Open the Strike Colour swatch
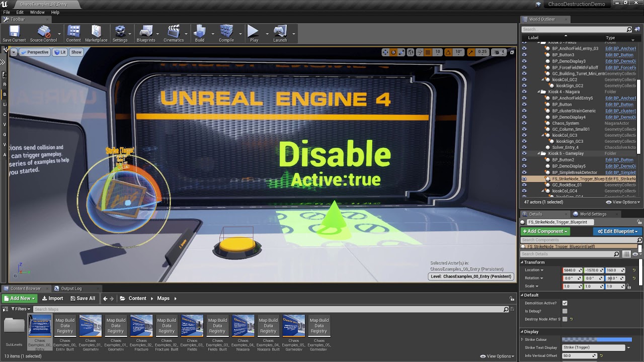Screen dimensions: 644x362 click(x=597, y=340)
